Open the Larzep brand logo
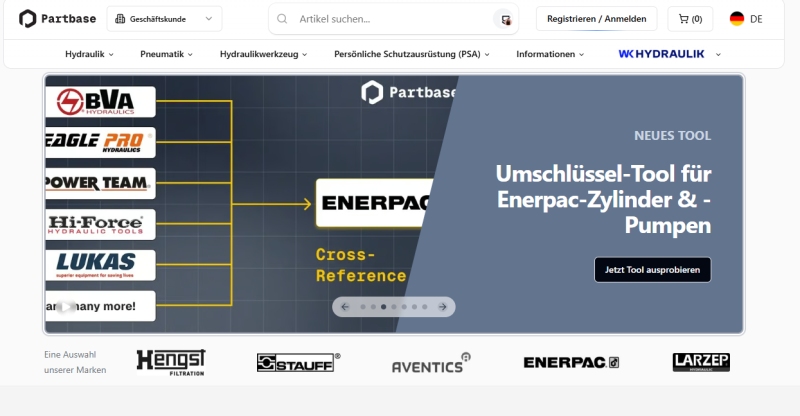The image size is (800, 416). pyautogui.click(x=701, y=361)
